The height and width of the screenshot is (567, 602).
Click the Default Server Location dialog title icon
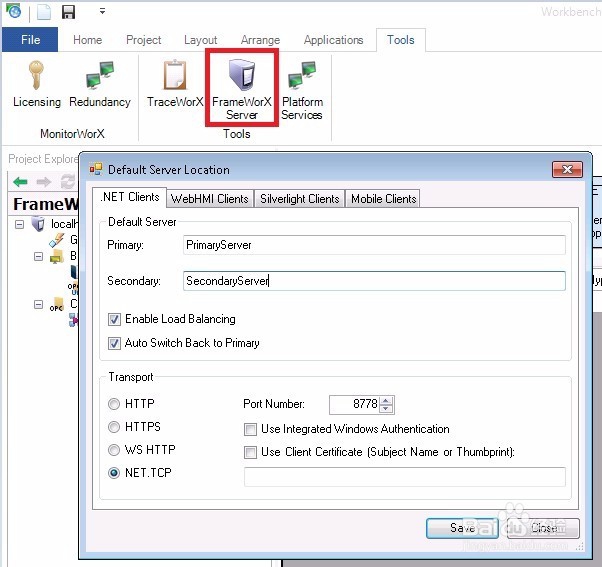[96, 169]
